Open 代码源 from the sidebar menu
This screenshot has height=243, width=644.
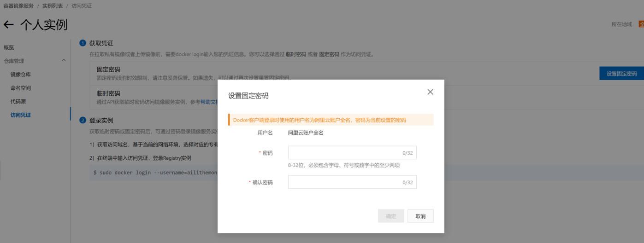pyautogui.click(x=18, y=101)
